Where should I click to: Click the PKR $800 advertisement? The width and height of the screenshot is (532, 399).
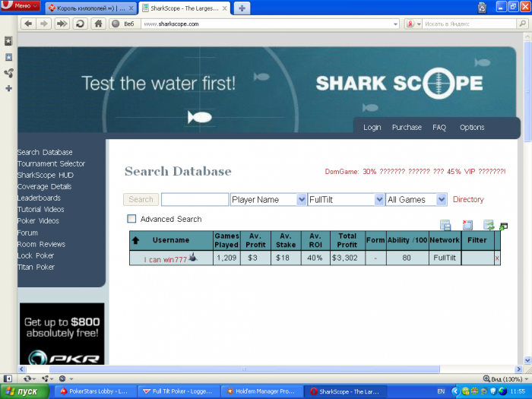tap(62, 334)
